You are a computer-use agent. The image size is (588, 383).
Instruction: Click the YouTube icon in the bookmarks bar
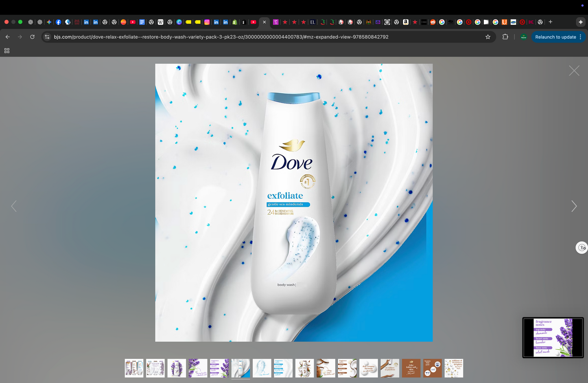pyautogui.click(x=133, y=22)
